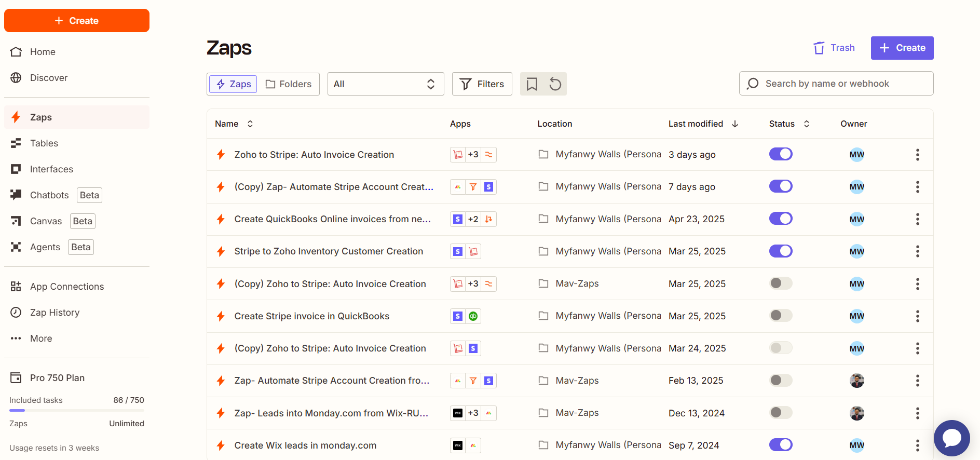
Task: Enable Zap- Automate Stripe Account Creation toggle
Action: (781, 381)
